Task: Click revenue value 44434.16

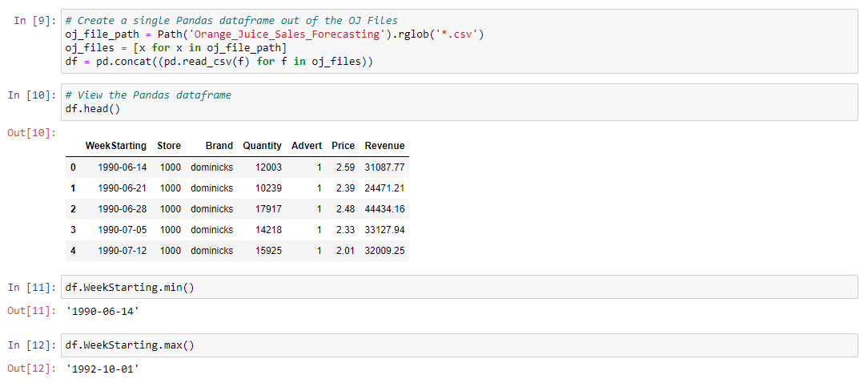Action: click(x=384, y=209)
